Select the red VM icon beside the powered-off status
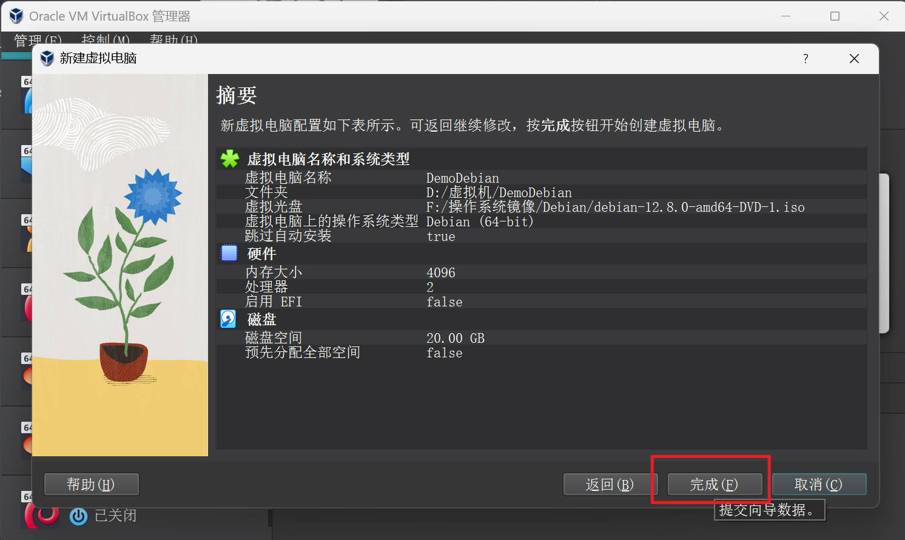 [x=41, y=514]
